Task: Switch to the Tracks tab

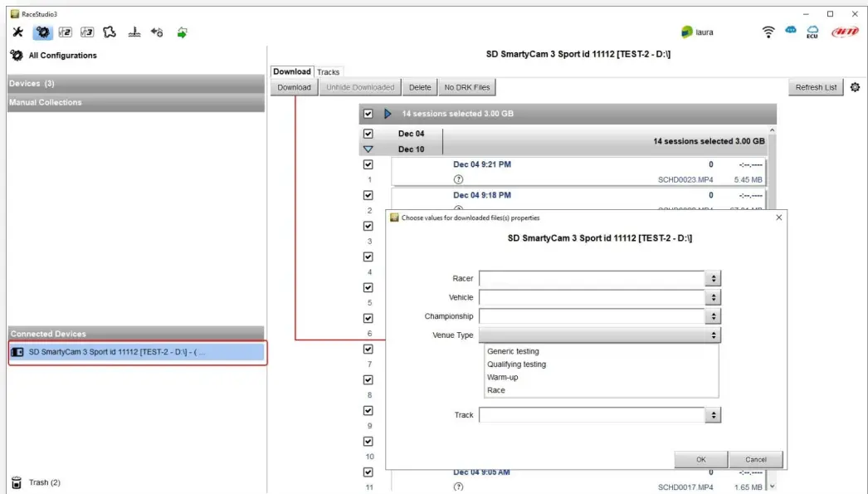Action: click(328, 71)
